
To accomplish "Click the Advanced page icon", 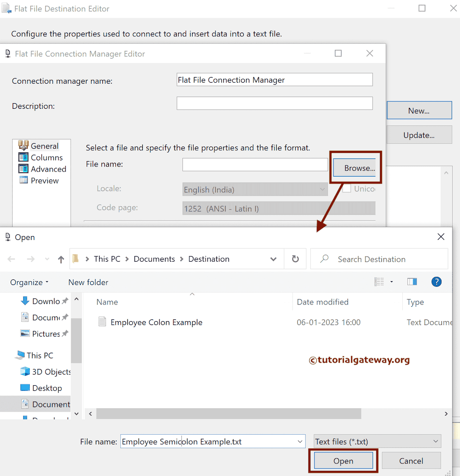I will coord(23,168).
